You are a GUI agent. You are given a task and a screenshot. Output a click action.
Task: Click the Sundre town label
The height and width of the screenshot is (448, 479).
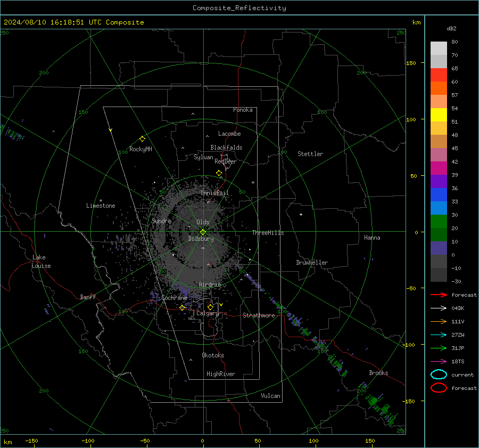[x=162, y=221]
